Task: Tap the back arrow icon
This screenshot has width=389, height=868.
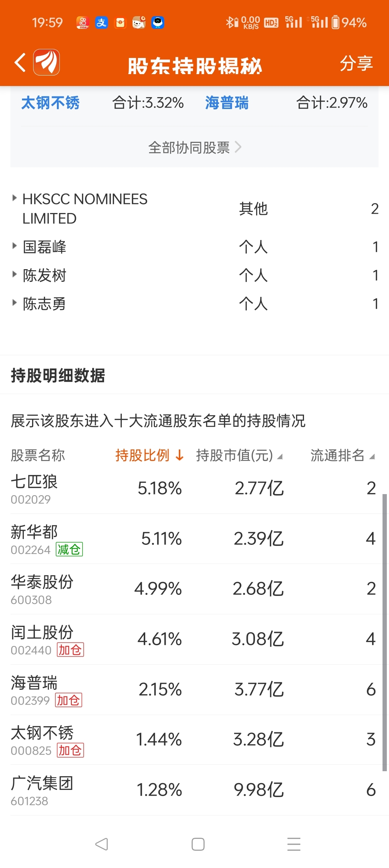Action: pos(20,63)
